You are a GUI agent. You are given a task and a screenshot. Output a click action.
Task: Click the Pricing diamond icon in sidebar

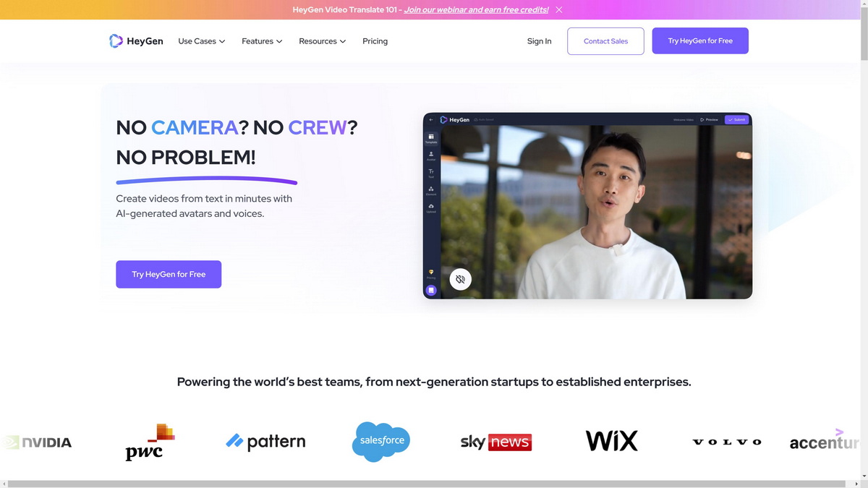pos(431,273)
